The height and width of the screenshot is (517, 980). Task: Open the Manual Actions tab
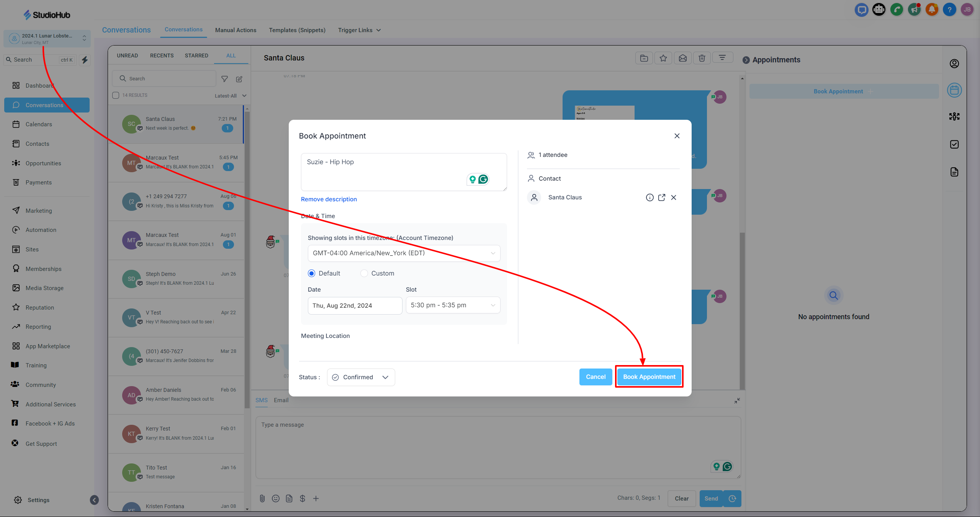click(236, 30)
